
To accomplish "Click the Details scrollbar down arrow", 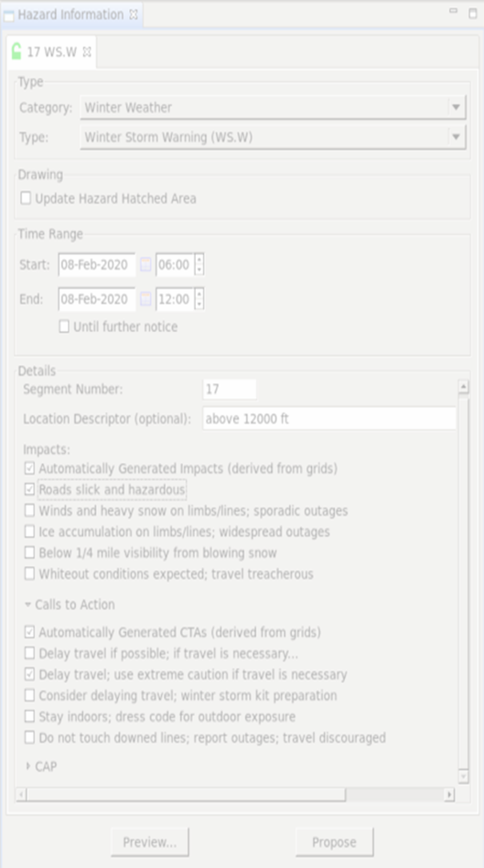I will pyautogui.click(x=464, y=777).
